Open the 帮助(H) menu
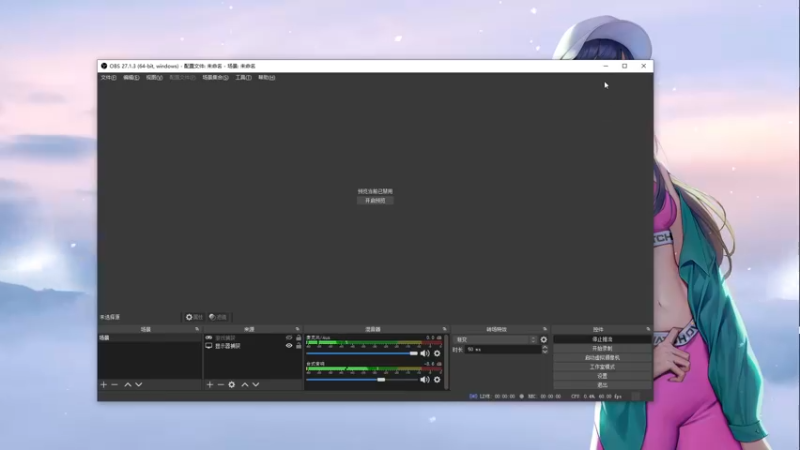800x450 pixels. click(x=266, y=78)
